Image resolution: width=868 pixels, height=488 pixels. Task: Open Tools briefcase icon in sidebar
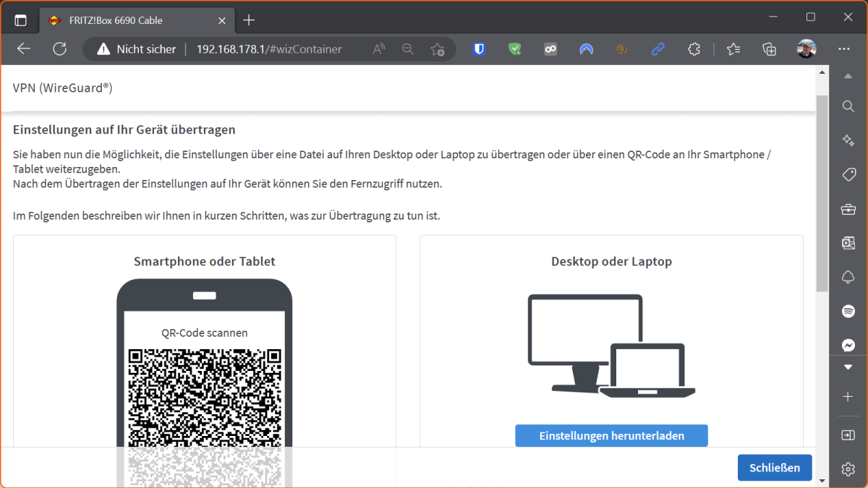(848, 209)
